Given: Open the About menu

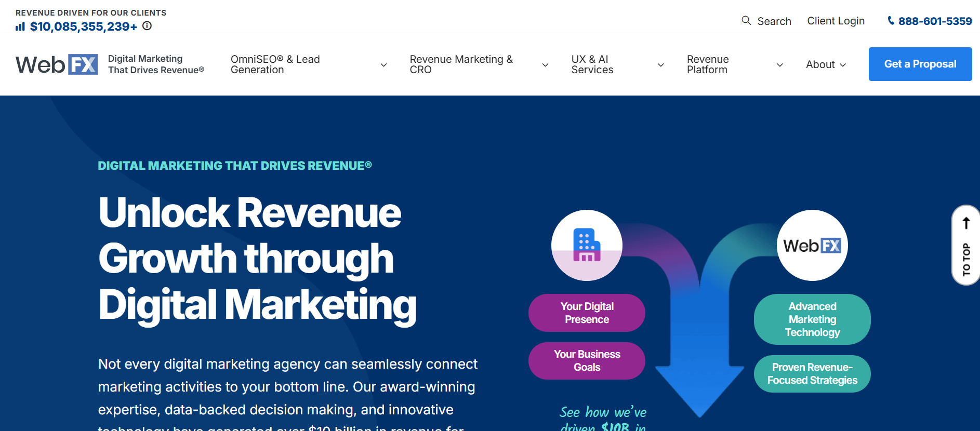Looking at the screenshot, I should click(826, 64).
